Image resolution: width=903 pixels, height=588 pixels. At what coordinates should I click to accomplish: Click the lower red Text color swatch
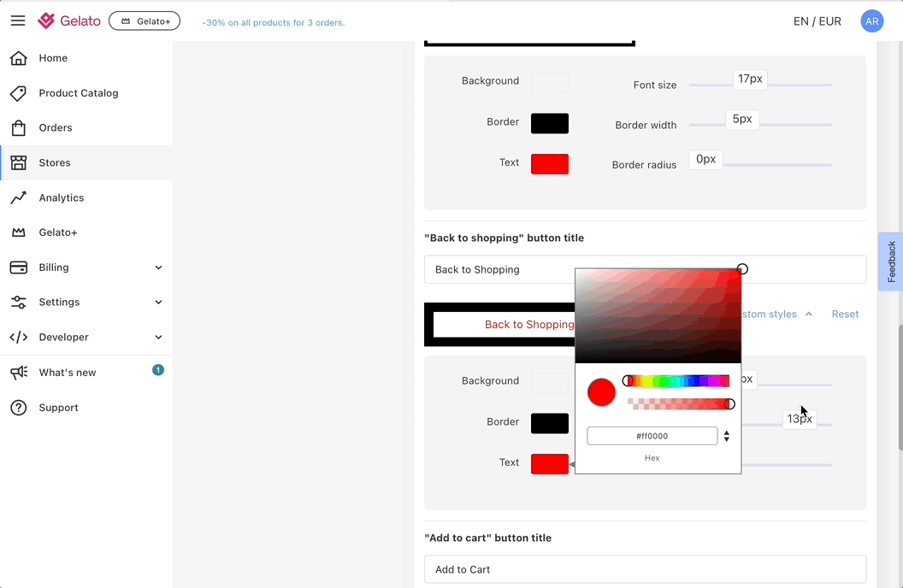point(549,464)
